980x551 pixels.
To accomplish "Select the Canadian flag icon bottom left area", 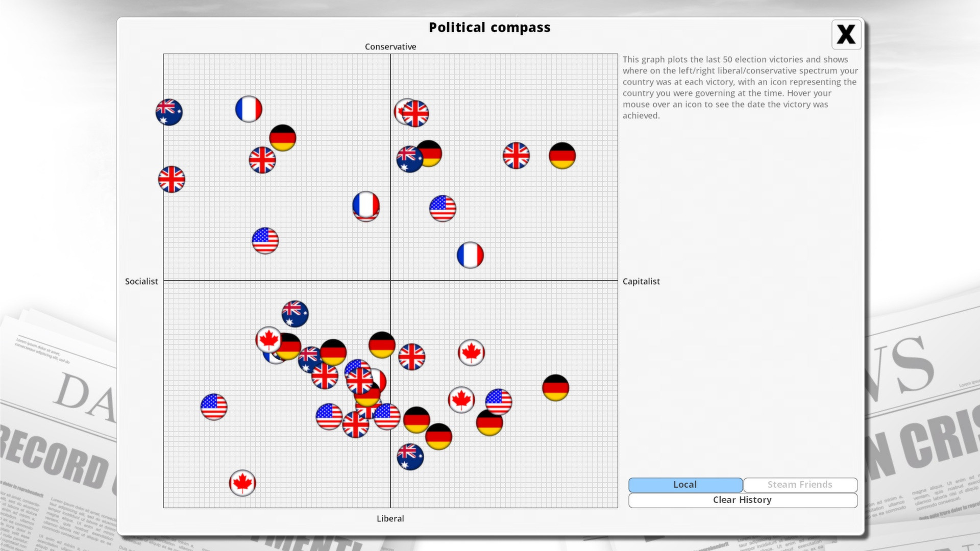I will (243, 483).
